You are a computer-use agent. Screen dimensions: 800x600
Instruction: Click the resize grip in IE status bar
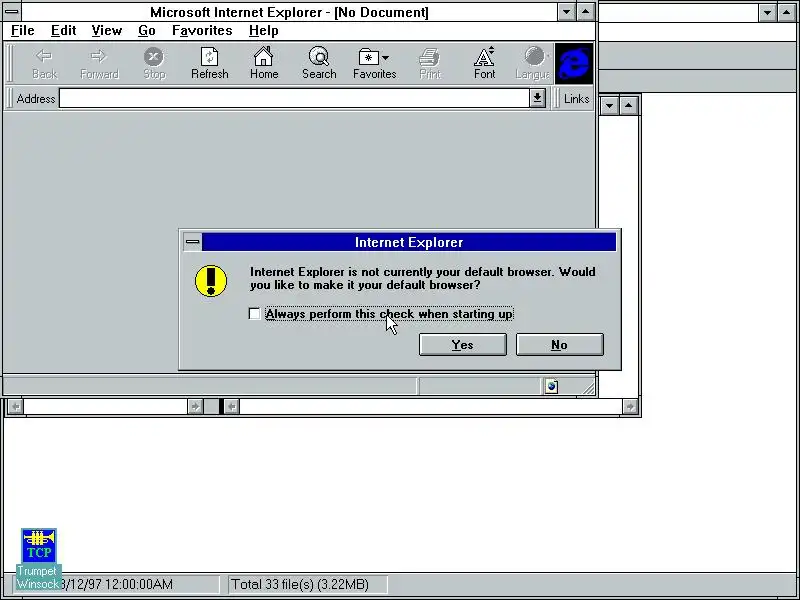(588, 388)
